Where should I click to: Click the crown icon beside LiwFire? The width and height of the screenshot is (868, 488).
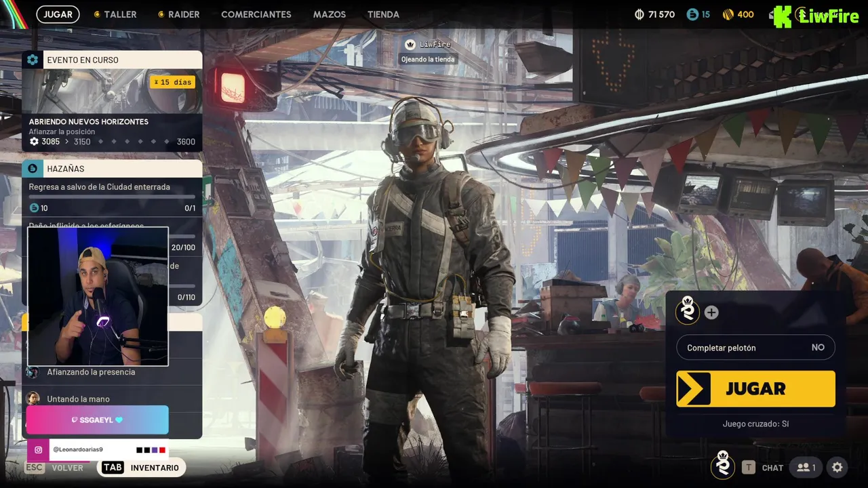point(410,44)
